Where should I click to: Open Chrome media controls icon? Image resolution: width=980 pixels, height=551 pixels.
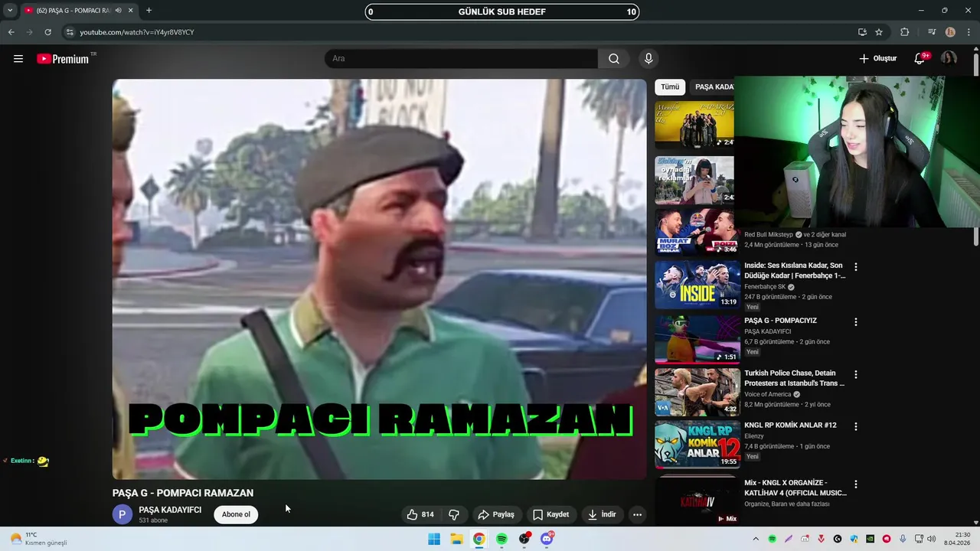[932, 32]
